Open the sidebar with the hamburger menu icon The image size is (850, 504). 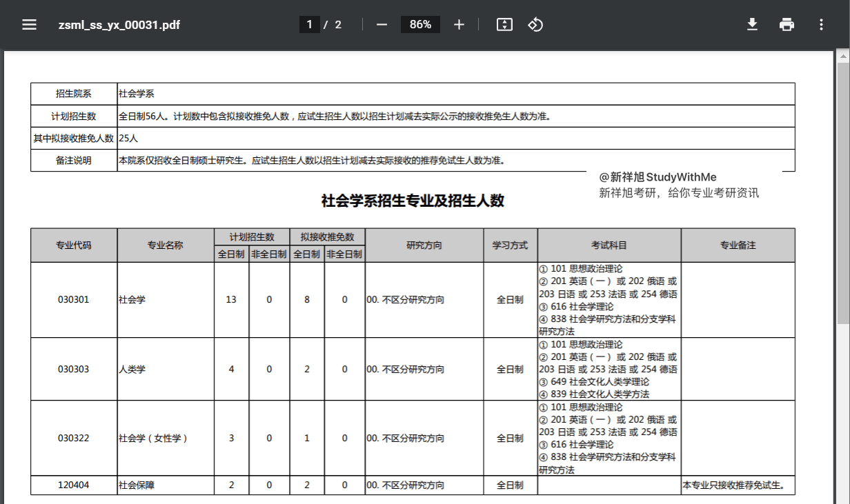pyautogui.click(x=29, y=25)
